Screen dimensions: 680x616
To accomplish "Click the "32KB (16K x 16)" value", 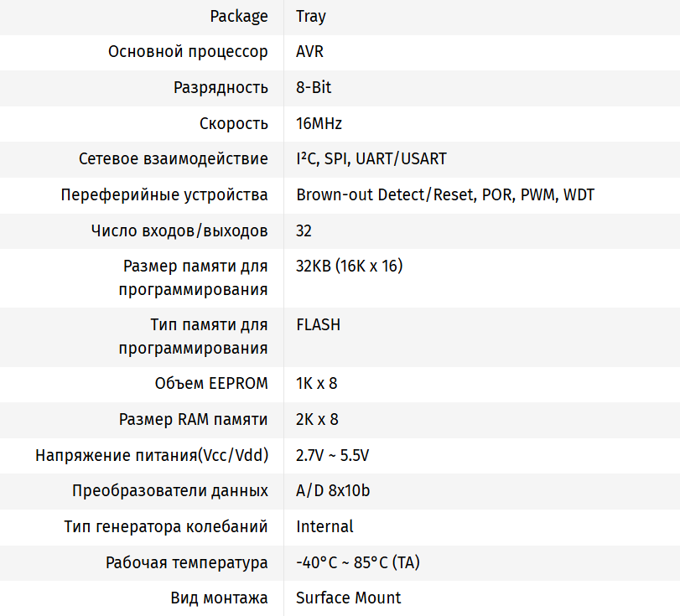I will point(350,267).
